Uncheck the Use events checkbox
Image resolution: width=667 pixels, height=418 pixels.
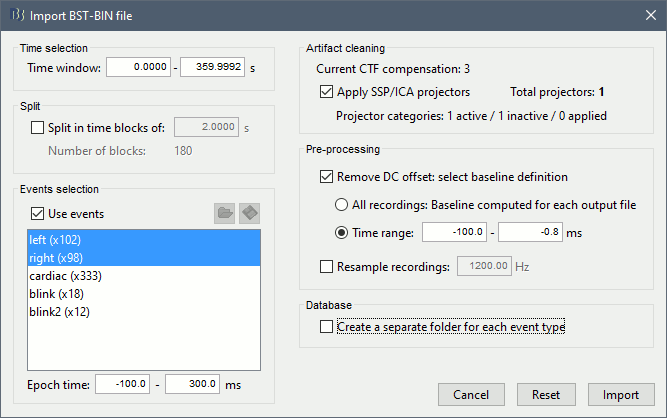39,213
